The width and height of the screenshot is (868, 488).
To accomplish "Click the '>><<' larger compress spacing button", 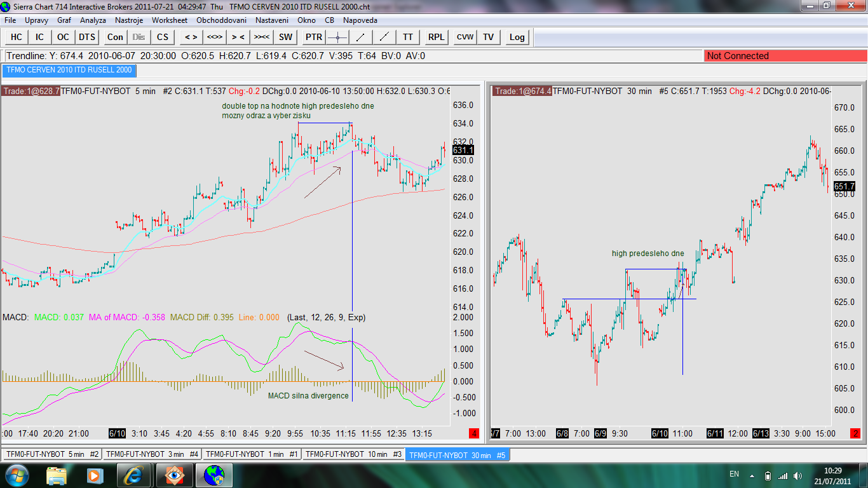I will [x=262, y=37].
